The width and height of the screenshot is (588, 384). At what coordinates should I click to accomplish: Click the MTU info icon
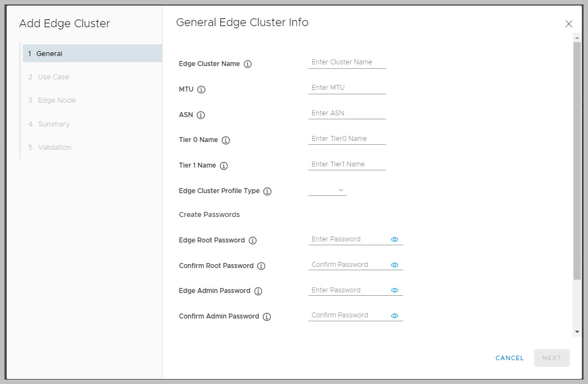tap(201, 89)
